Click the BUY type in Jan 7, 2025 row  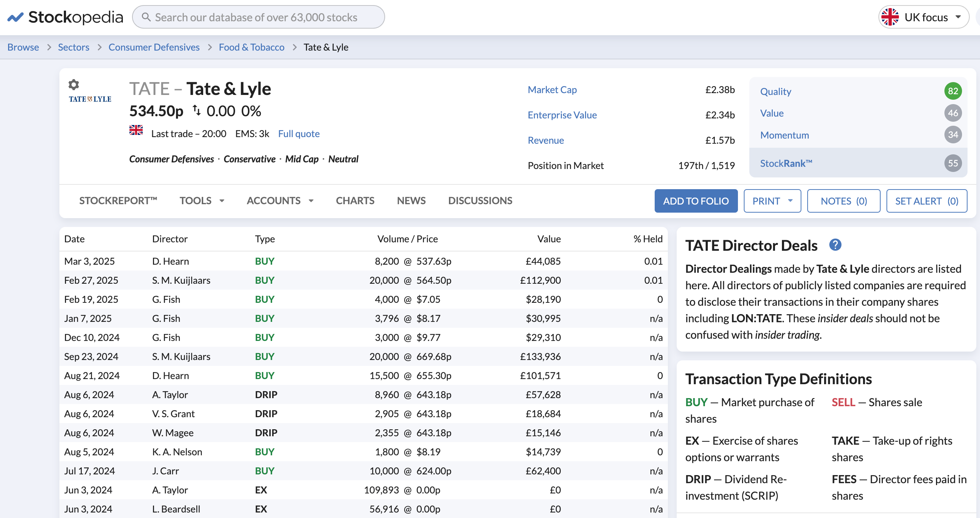[x=264, y=318]
